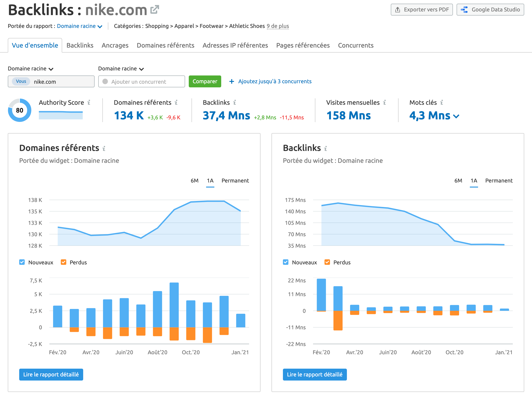Toggle Perdus checkbox in Backlinks widget
The image size is (532, 397).
click(327, 262)
